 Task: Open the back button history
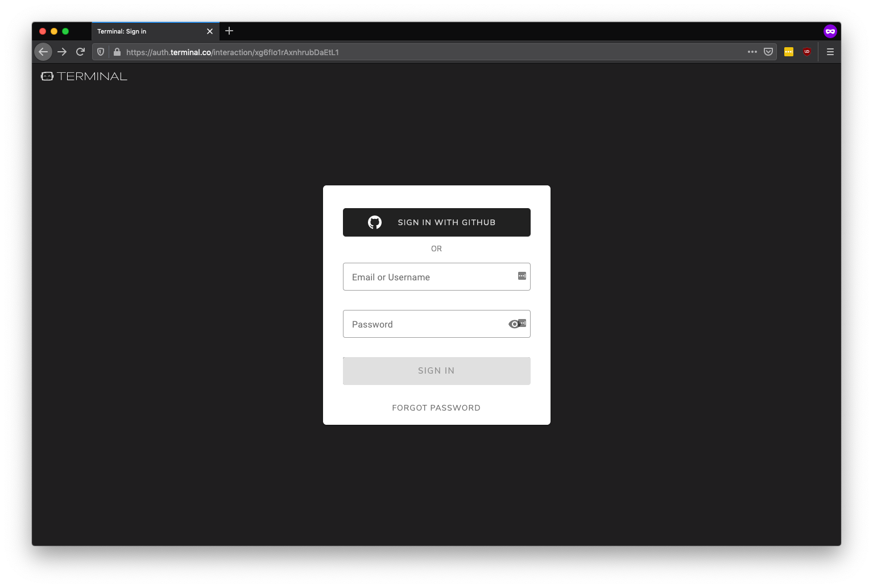[x=43, y=52]
